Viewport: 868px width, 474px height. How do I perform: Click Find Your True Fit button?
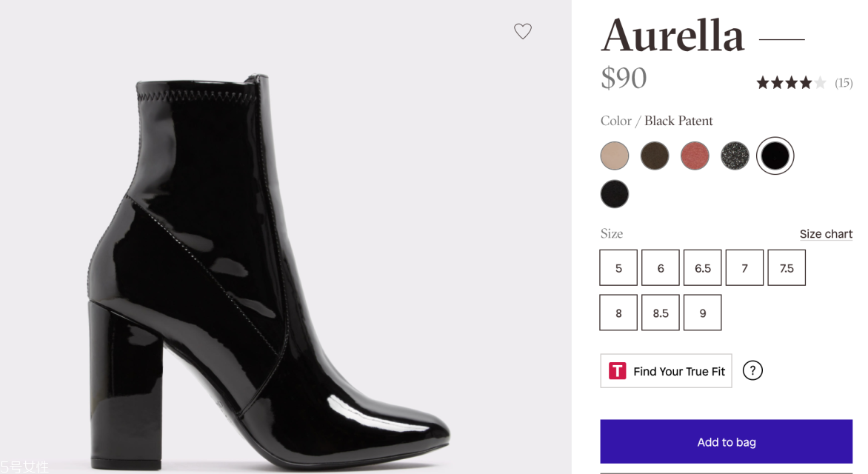pos(667,371)
